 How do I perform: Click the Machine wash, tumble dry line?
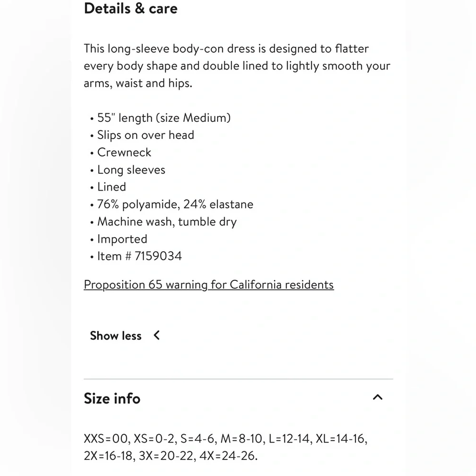point(167,222)
